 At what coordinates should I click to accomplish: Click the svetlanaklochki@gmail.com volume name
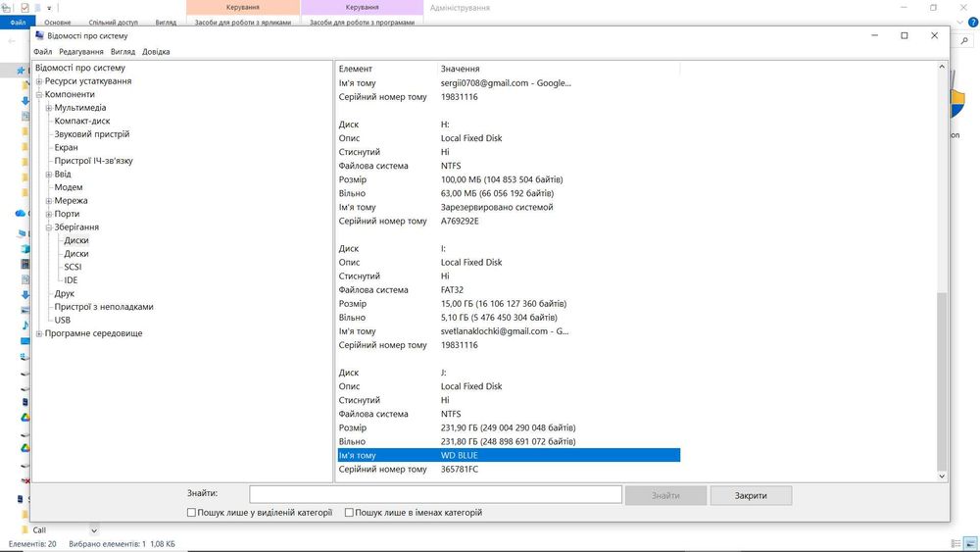pyautogui.click(x=505, y=331)
